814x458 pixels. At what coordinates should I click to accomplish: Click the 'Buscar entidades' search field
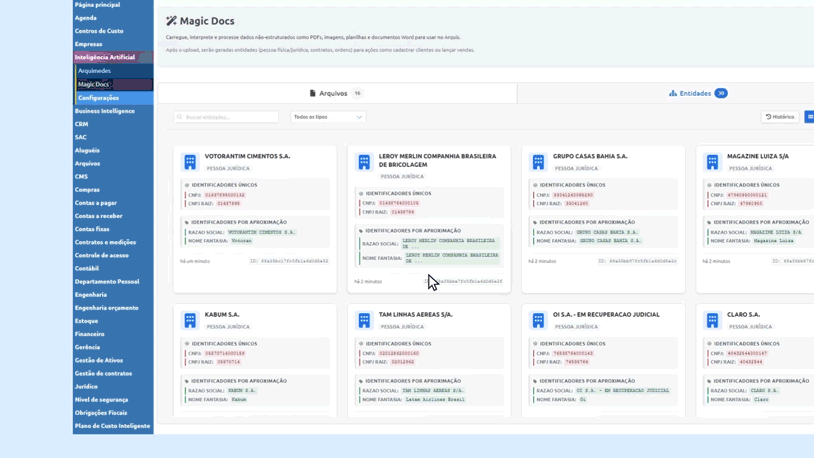pos(227,117)
